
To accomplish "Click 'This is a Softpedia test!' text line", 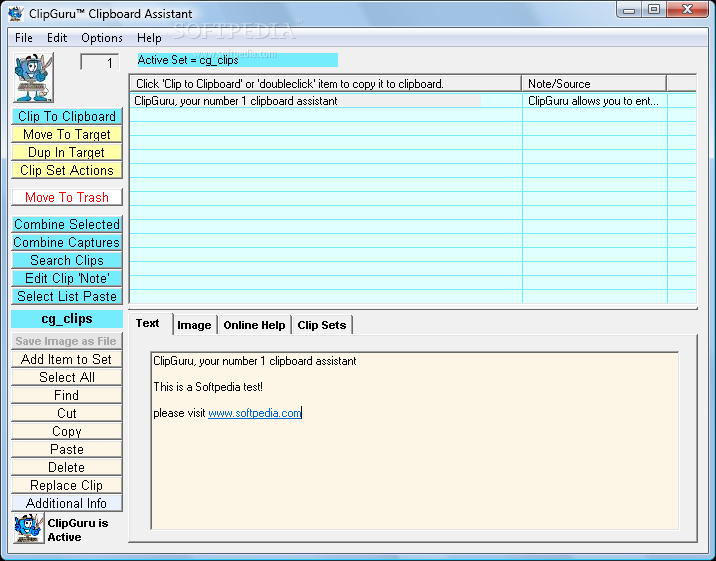I will coord(208,387).
